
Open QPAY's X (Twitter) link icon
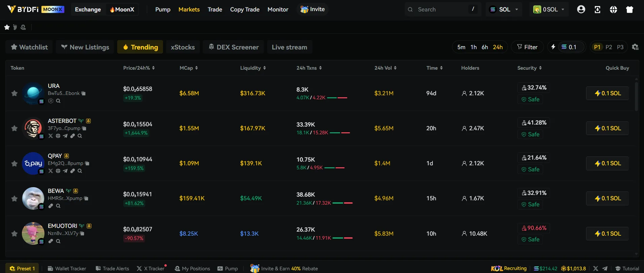pos(51,171)
